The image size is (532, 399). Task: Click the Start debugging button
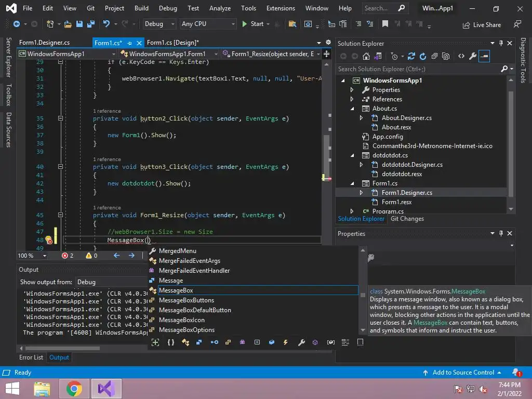click(x=252, y=24)
